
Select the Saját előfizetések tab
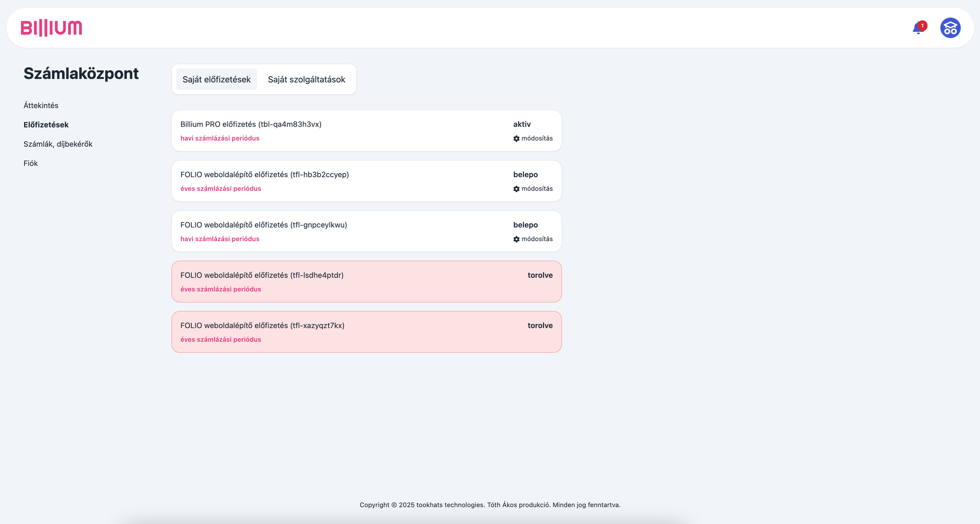[216, 79]
